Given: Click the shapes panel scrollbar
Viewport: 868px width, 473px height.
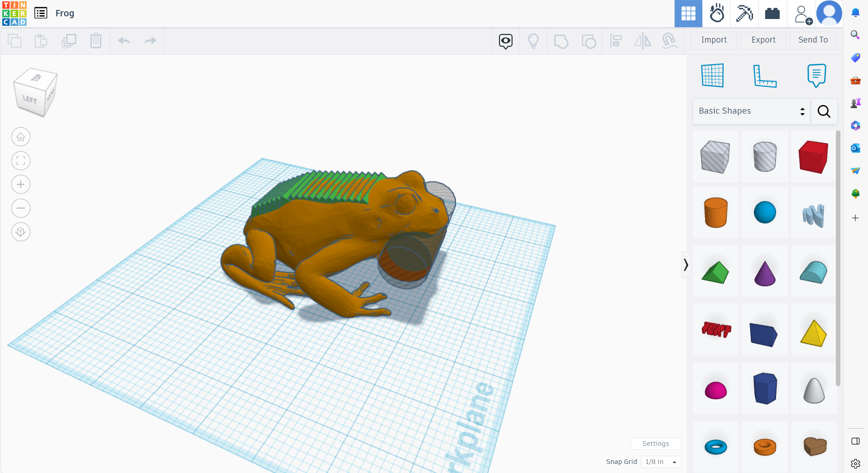Looking at the screenshot, I should coord(838,258).
